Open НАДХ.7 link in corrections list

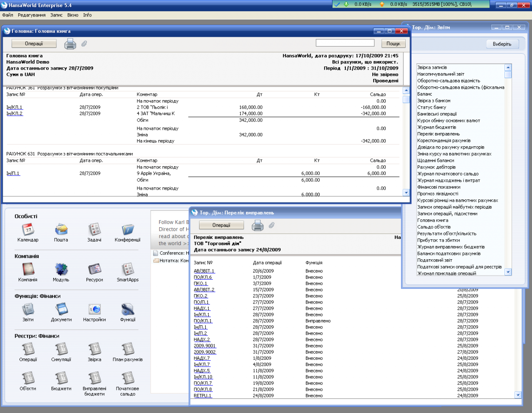pos(202,358)
